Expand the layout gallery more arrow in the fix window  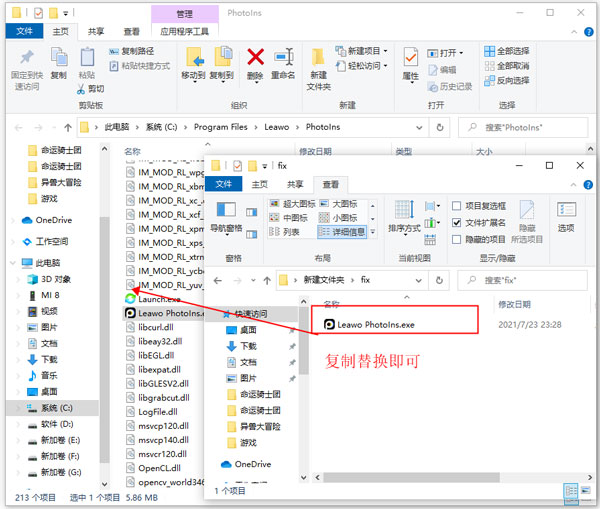click(x=372, y=232)
